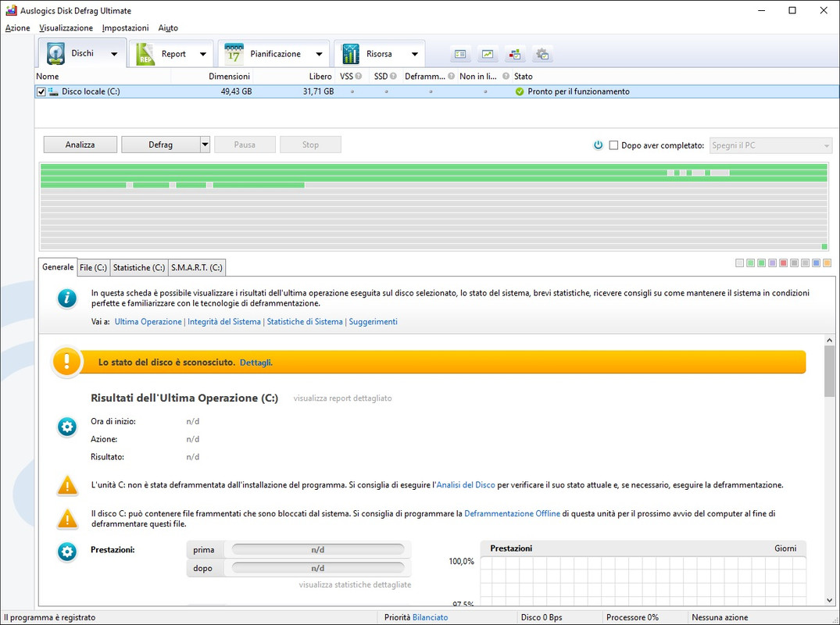This screenshot has width=840, height=625.
Task: Click the VSS column help icon
Action: pyautogui.click(x=359, y=76)
